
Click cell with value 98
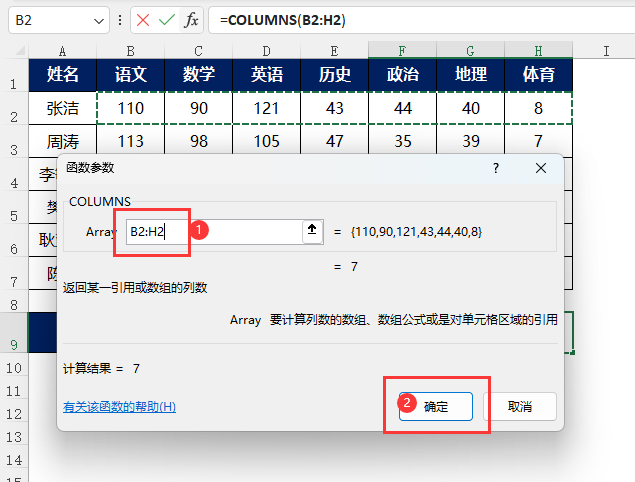tap(198, 140)
